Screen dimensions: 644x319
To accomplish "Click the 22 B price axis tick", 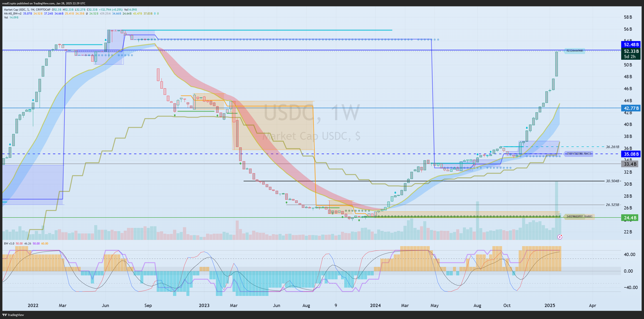I will click(x=628, y=232).
